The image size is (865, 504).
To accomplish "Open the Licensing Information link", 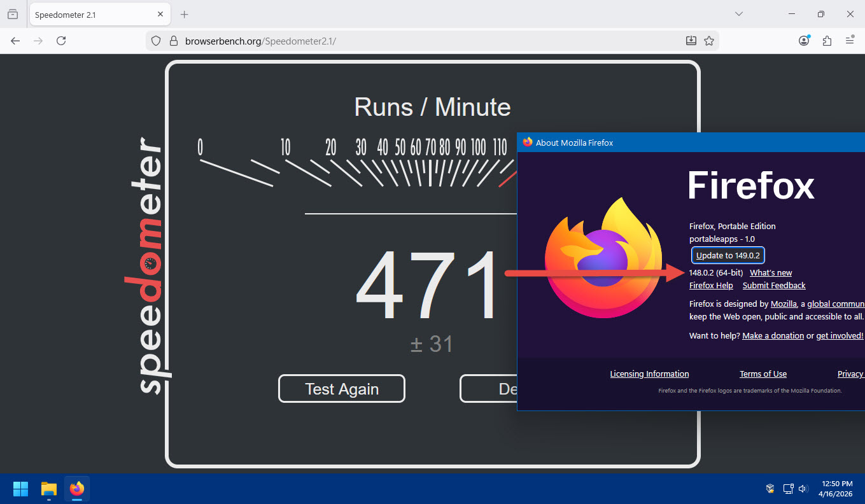I will [649, 374].
